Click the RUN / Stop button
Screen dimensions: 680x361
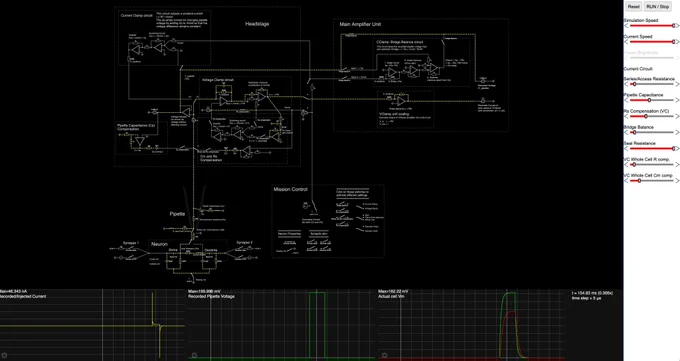[x=658, y=7]
